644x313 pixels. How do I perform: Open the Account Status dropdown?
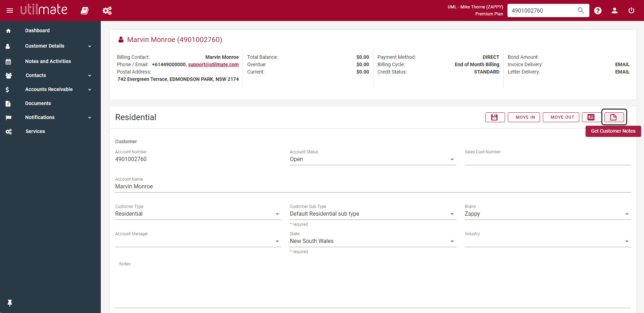(x=372, y=159)
